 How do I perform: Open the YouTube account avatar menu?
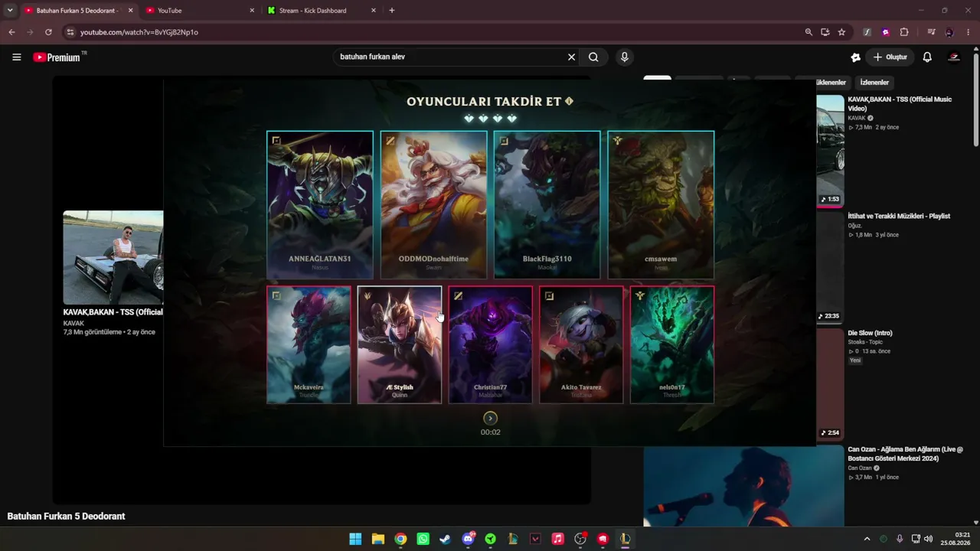click(954, 57)
